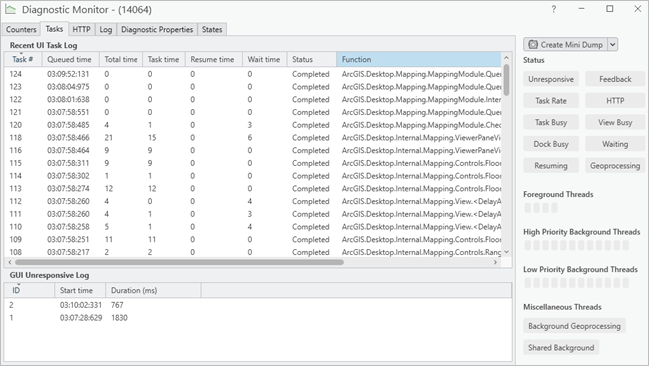Select task row 121
This screenshot has height=366, width=649.
click(x=253, y=112)
